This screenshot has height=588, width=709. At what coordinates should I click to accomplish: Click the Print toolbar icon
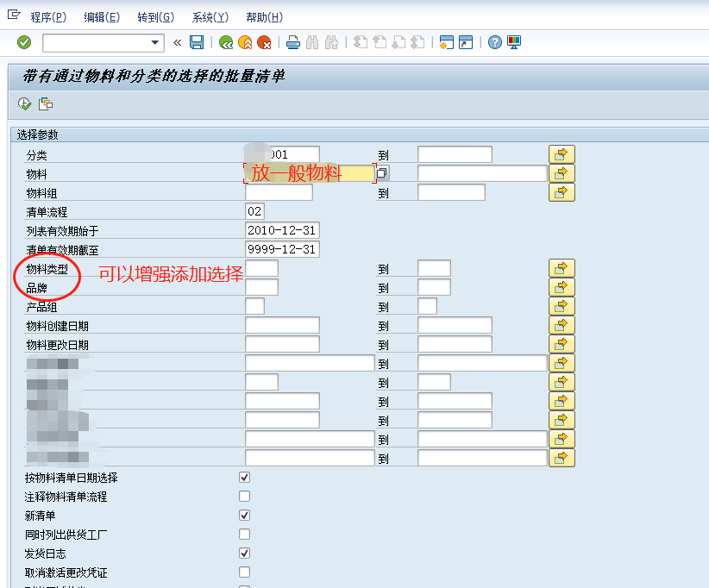click(292, 41)
